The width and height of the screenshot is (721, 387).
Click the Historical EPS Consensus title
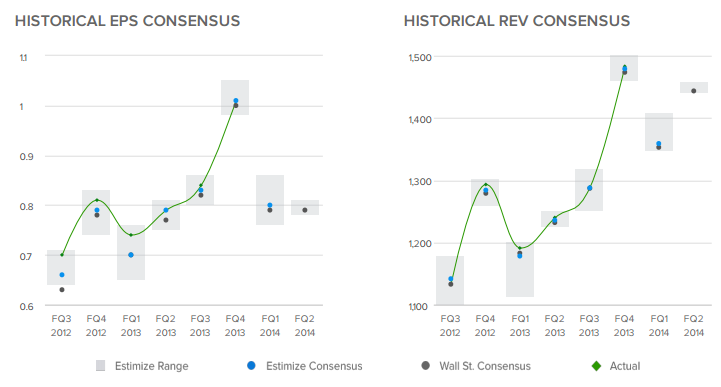(x=127, y=21)
